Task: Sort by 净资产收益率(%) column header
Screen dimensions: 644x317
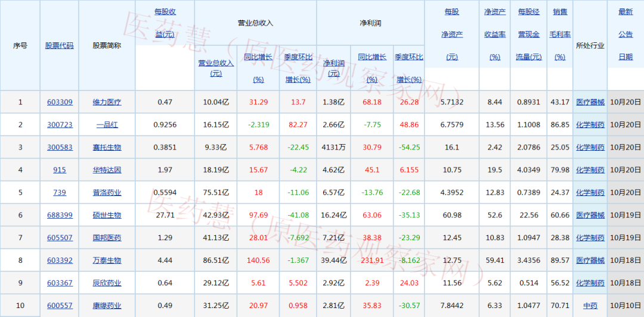Action: pyautogui.click(x=495, y=35)
